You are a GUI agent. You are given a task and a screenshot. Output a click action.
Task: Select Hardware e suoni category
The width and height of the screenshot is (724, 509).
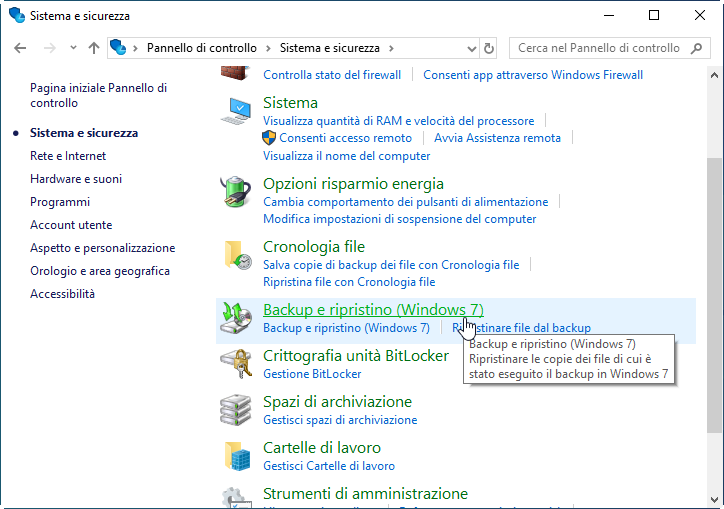point(76,179)
